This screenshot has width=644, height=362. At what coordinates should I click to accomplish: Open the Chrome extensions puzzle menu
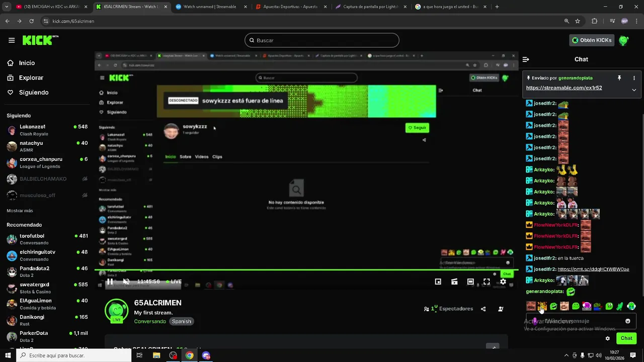point(595,21)
